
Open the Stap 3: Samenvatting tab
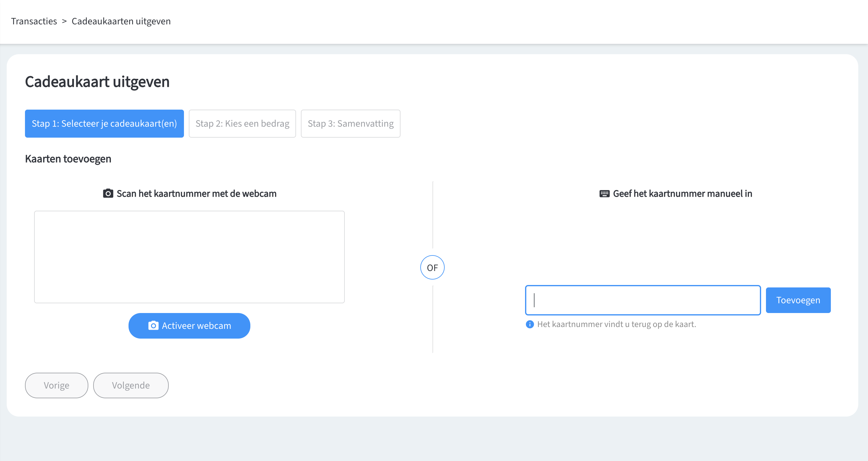pos(351,124)
